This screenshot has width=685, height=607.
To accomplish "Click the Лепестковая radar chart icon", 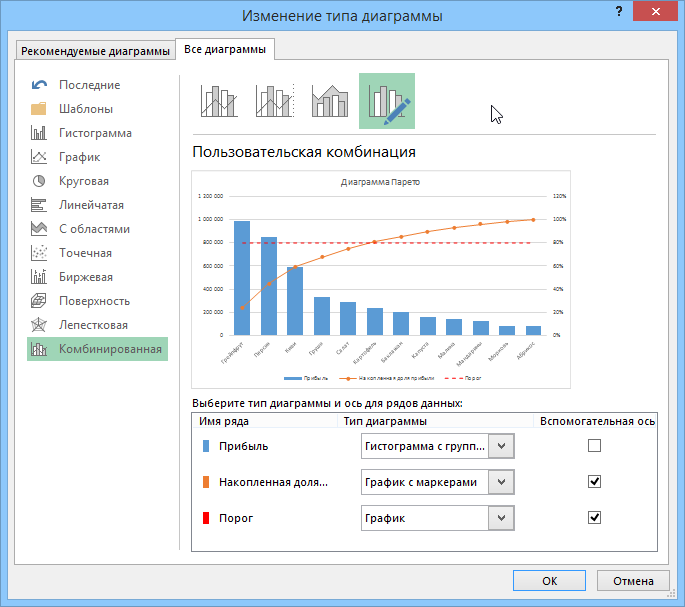I will point(39,325).
